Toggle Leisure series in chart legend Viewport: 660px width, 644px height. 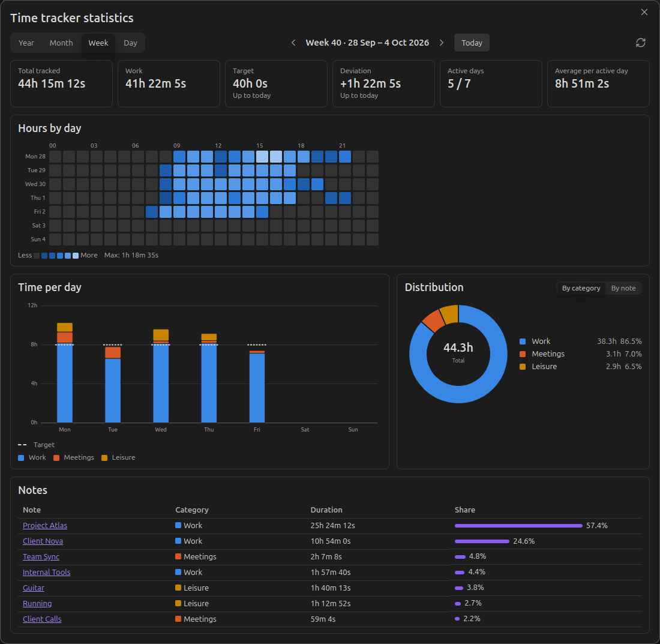tap(118, 457)
